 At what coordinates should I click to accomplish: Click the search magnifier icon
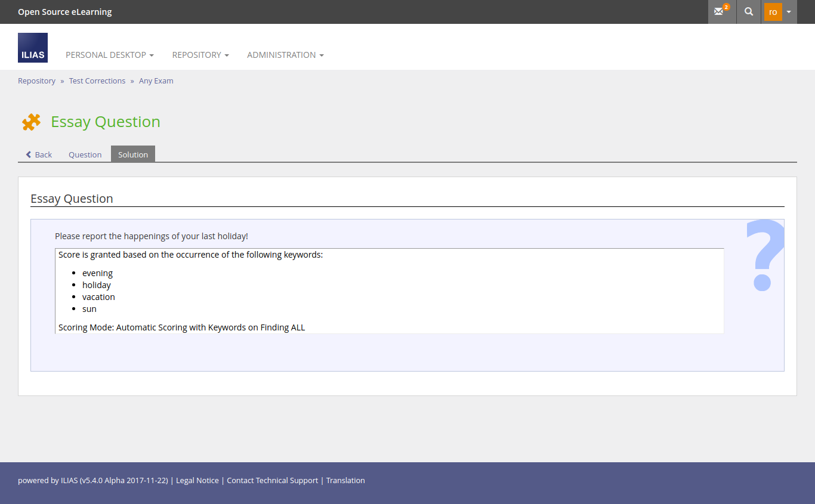[749, 12]
